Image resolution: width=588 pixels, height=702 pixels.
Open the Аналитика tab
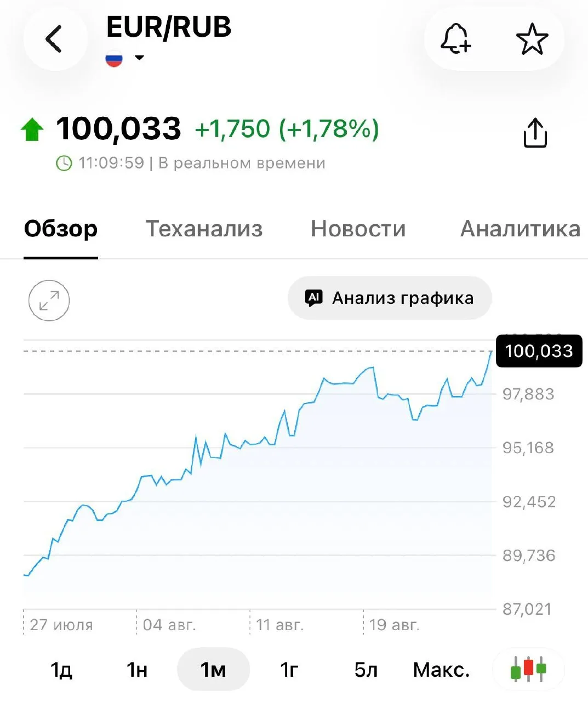point(521,229)
